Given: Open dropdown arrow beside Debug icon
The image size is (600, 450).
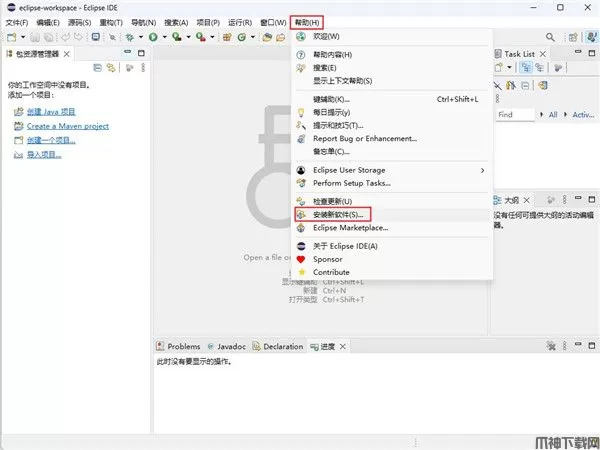Looking at the screenshot, I should click(141, 37).
